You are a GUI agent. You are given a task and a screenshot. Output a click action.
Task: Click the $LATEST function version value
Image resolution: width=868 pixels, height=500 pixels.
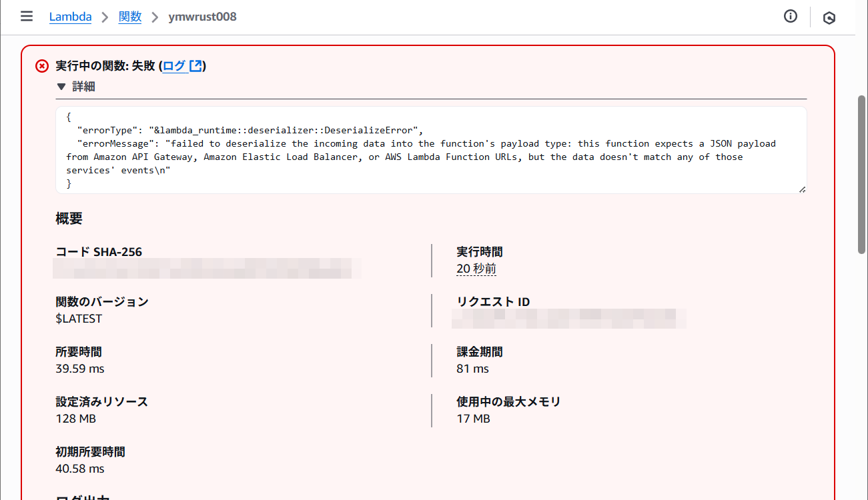click(x=79, y=319)
